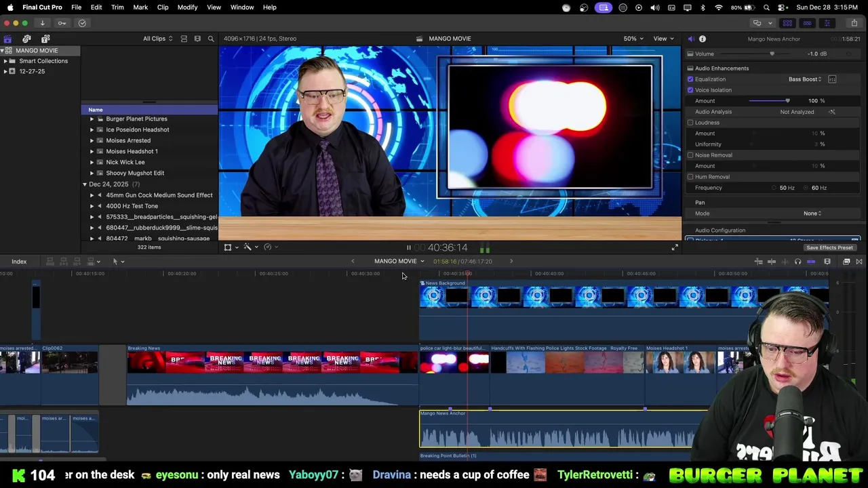
Task: Click the Save Effects Preset button
Action: point(829,248)
